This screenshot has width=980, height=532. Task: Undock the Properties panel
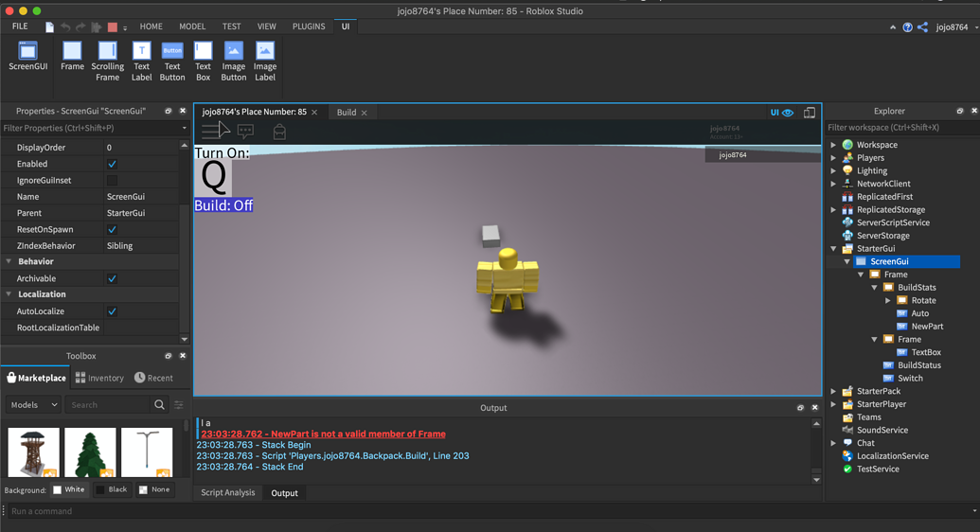169,111
